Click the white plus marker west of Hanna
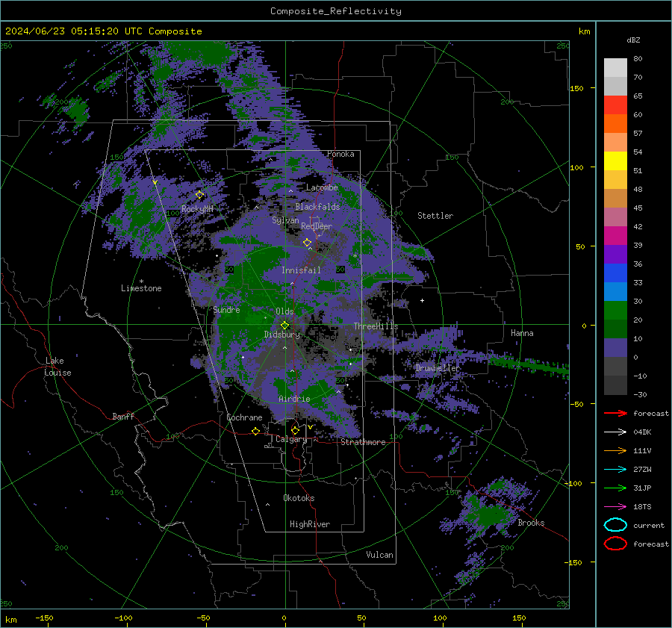This screenshot has width=672, height=628. tap(422, 300)
